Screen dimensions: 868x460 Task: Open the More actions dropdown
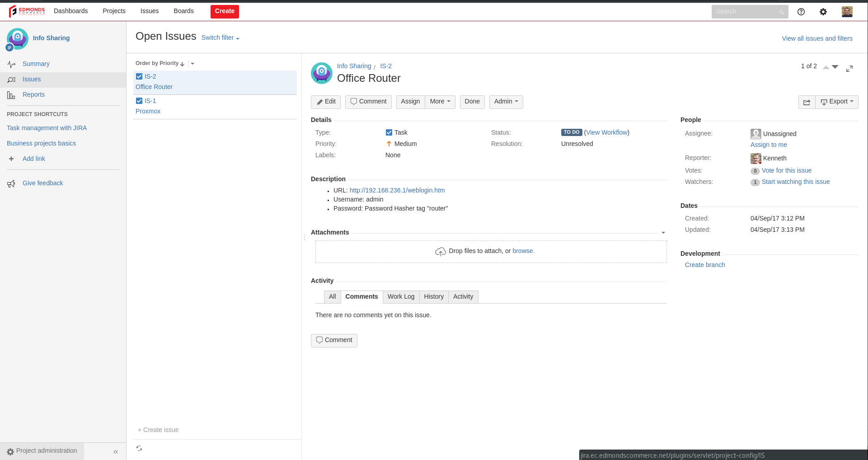click(x=440, y=102)
